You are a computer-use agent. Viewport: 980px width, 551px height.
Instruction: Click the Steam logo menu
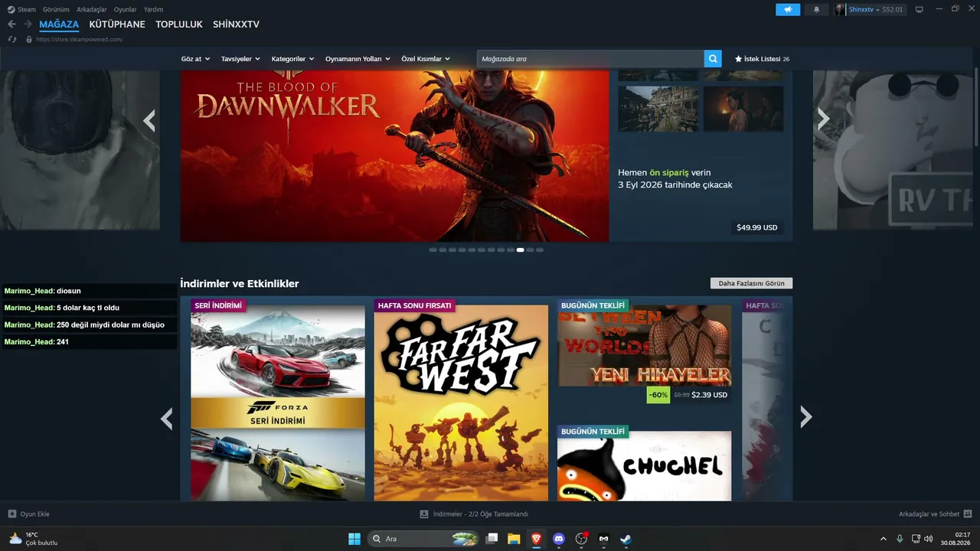pyautogui.click(x=11, y=9)
